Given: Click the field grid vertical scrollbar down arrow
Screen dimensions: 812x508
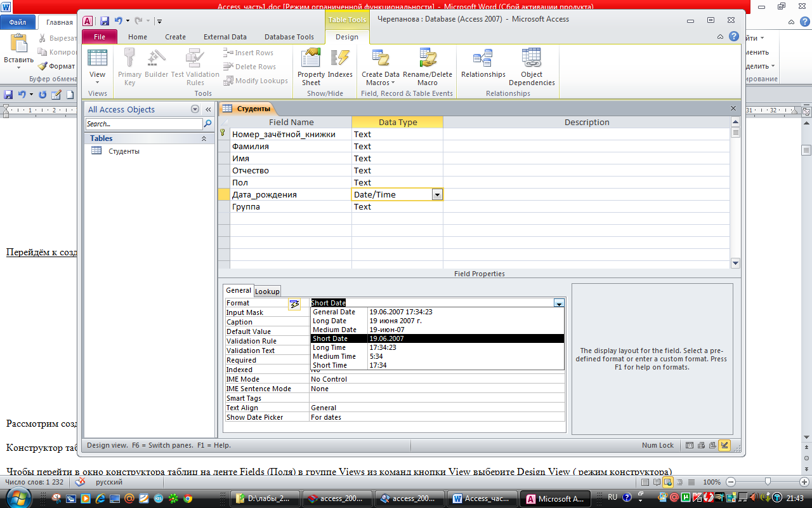Looking at the screenshot, I should pos(735,263).
